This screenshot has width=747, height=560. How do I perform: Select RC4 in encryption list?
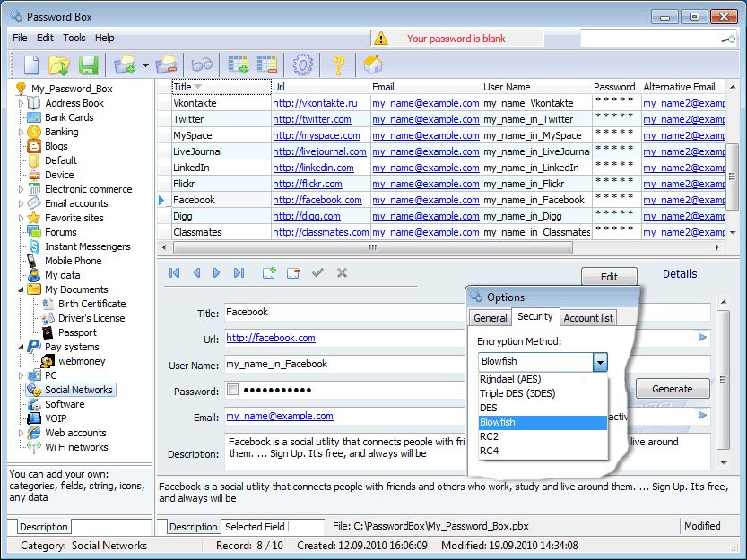[543, 451]
